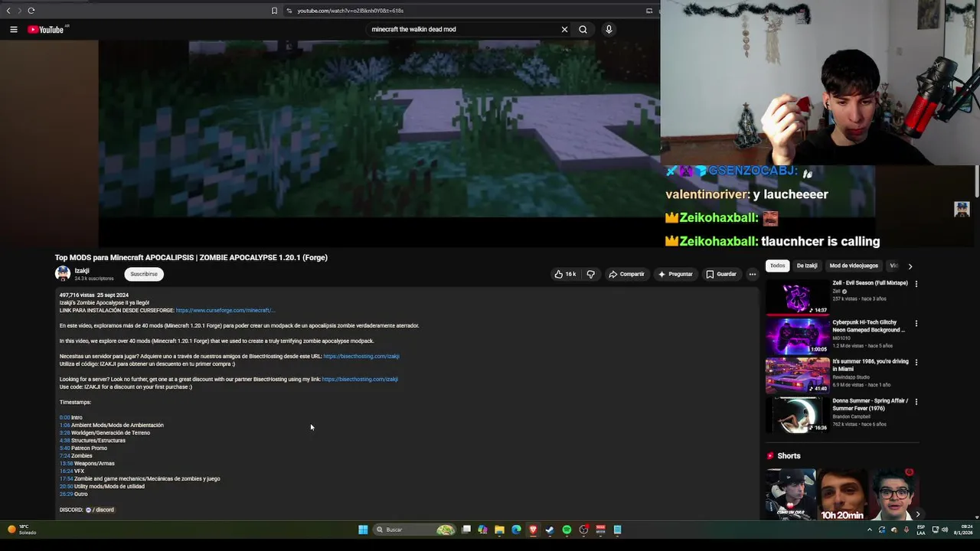
Task: Select the Todos filter chip
Action: click(777, 266)
